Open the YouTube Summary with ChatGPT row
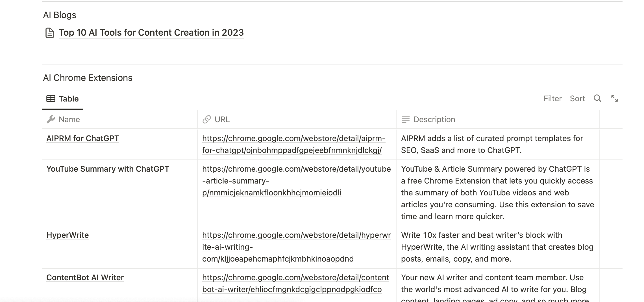644x302 pixels. pos(108,169)
